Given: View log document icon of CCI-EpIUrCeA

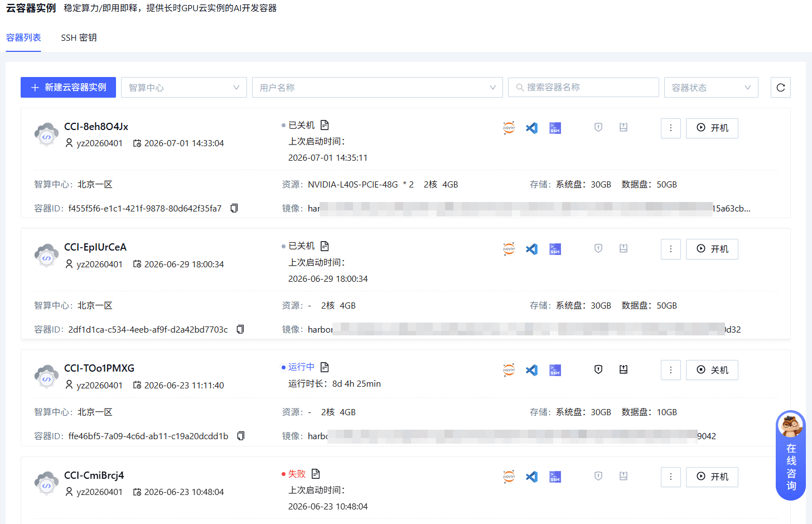Looking at the screenshot, I should click(x=325, y=246).
